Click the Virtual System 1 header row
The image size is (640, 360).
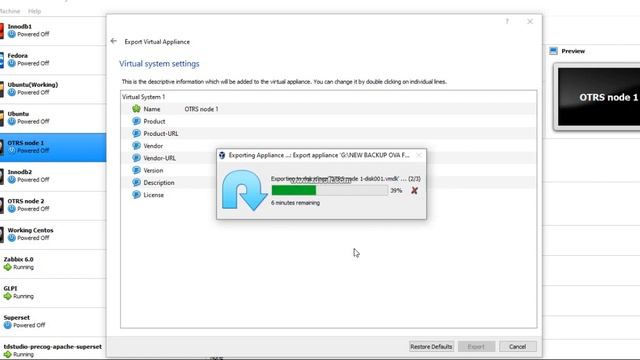[329, 97]
